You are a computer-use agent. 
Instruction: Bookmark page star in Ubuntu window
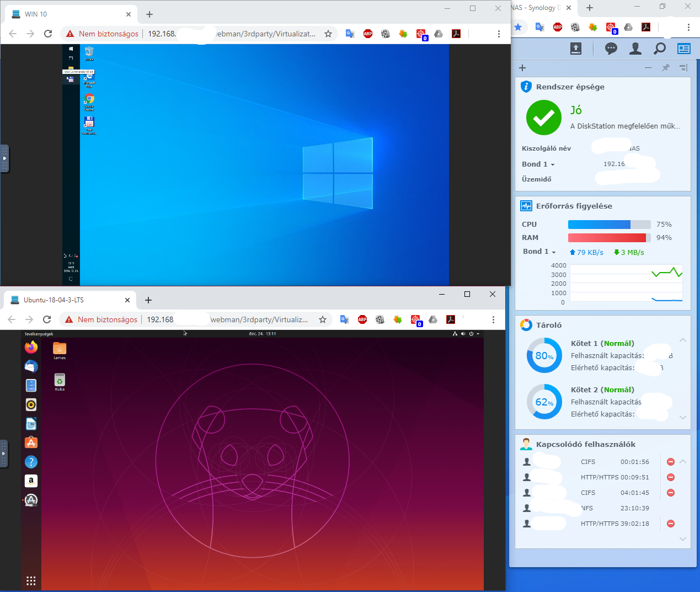(x=323, y=319)
